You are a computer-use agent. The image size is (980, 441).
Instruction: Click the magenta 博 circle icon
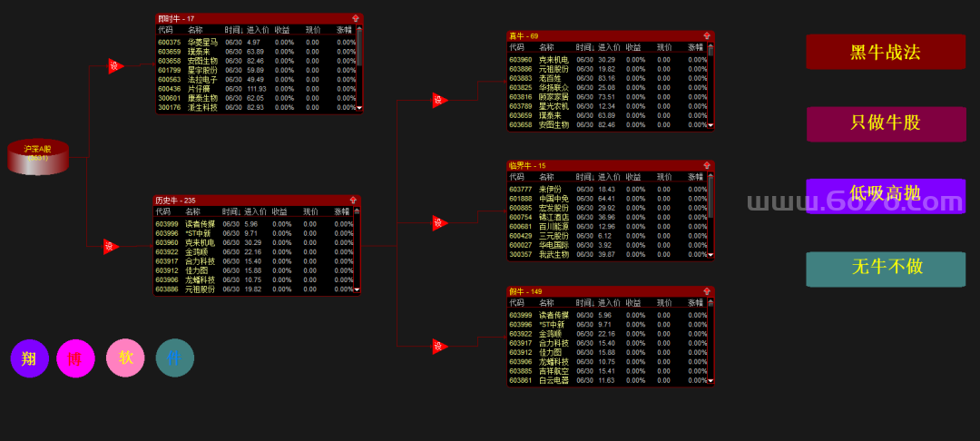(75, 358)
